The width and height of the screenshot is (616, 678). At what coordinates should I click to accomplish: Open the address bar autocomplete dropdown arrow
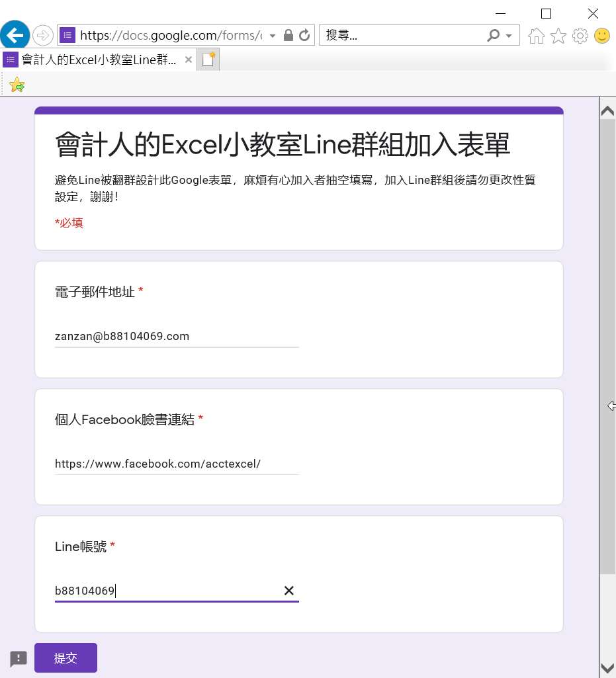point(273,36)
